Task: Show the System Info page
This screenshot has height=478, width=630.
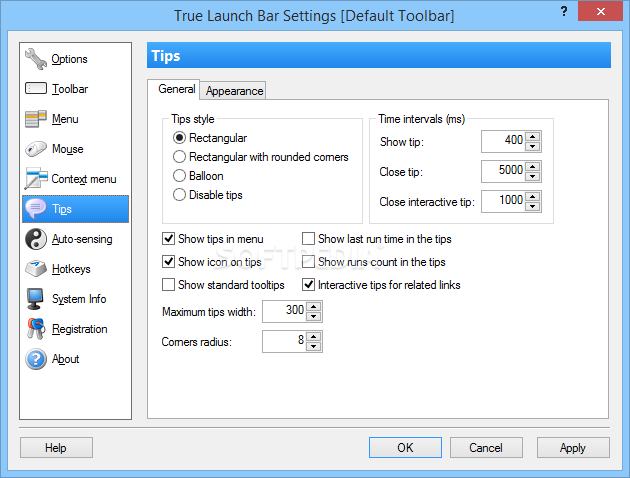Action: [x=76, y=299]
